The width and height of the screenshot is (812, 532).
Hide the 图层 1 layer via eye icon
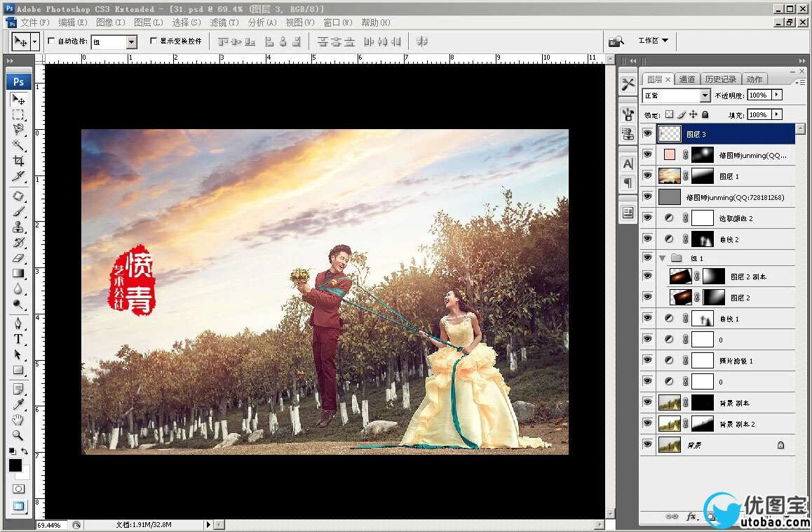tap(647, 175)
